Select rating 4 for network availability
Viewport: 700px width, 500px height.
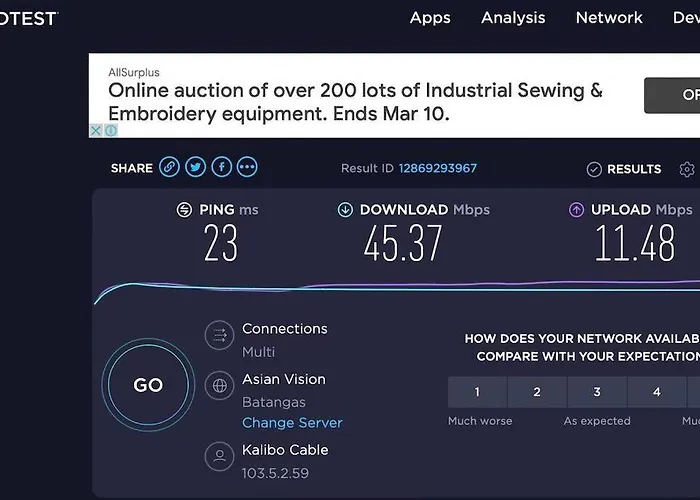[x=657, y=392]
